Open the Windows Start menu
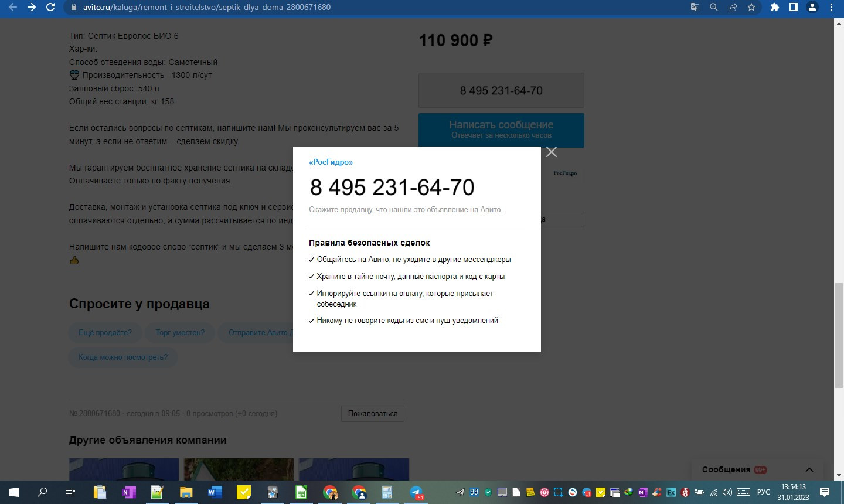Screen dimensions: 844x504 (14, 492)
